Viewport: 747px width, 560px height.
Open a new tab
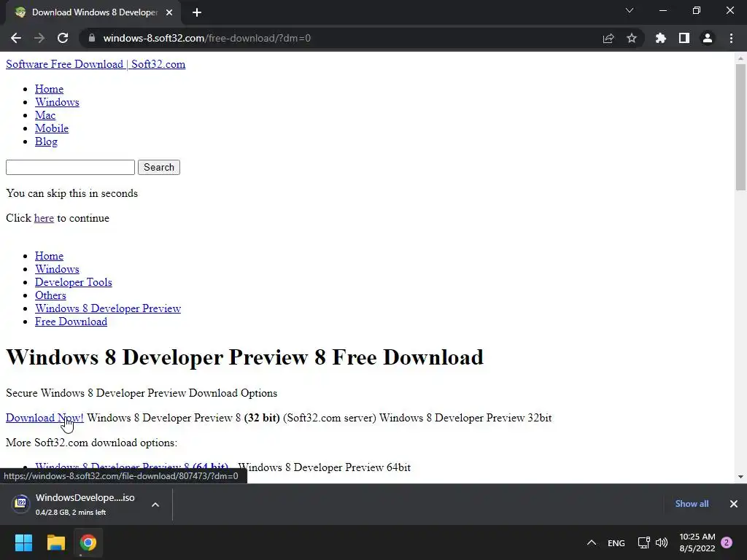point(197,12)
